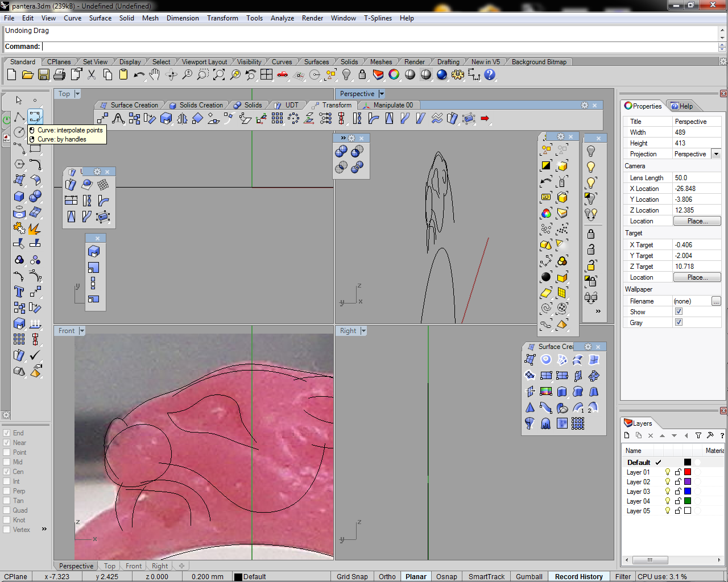Switch to the Curves toolbar tab

[x=282, y=62]
